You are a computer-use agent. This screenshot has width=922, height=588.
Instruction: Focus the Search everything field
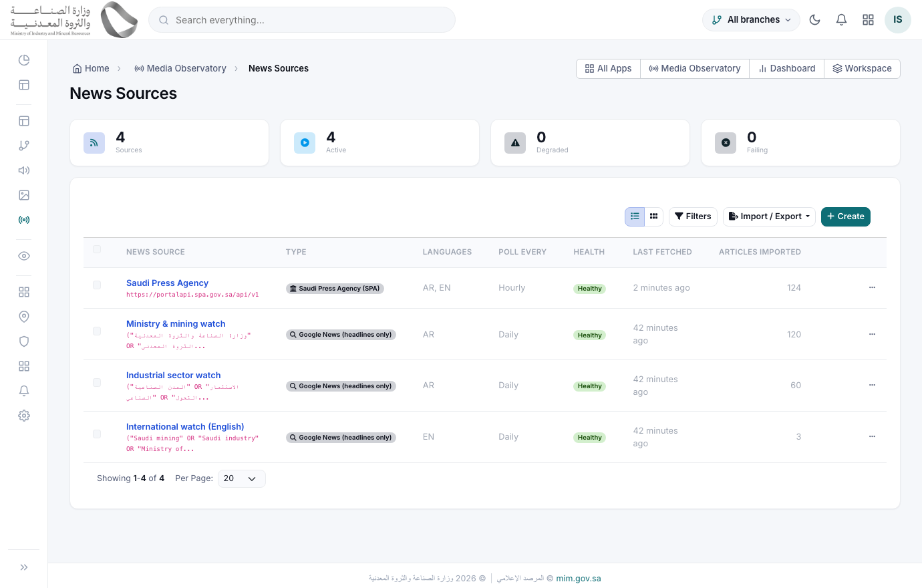coord(302,20)
